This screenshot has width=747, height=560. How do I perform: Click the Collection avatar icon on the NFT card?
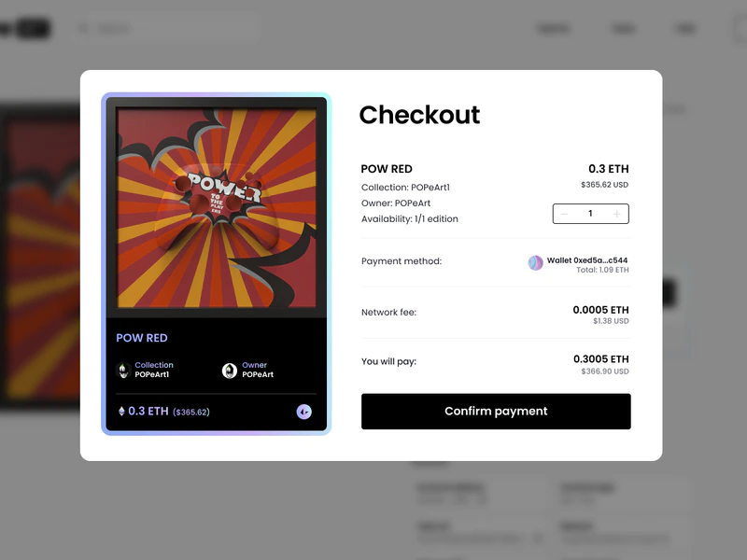point(123,371)
